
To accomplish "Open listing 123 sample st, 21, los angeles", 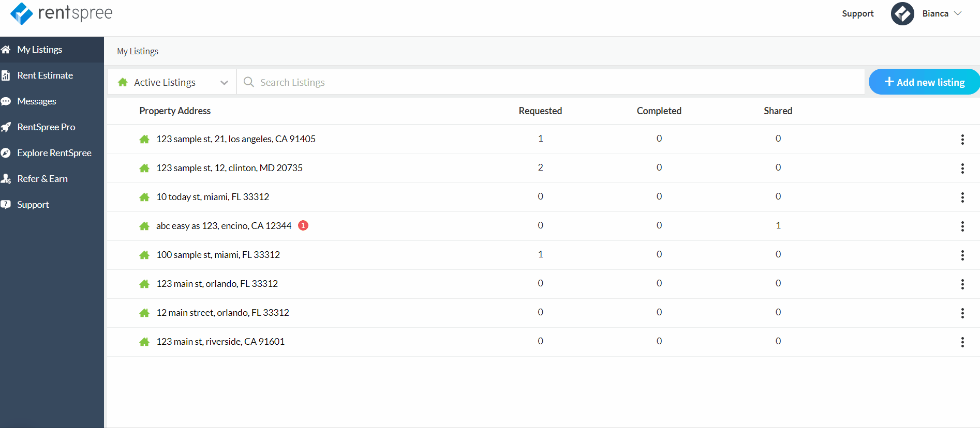I will click(236, 139).
